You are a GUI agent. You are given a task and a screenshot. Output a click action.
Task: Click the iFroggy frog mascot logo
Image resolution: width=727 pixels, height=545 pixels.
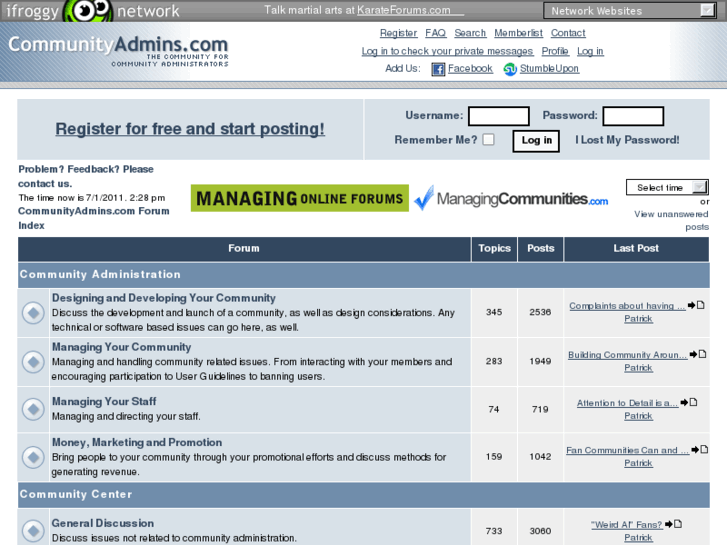point(88,11)
